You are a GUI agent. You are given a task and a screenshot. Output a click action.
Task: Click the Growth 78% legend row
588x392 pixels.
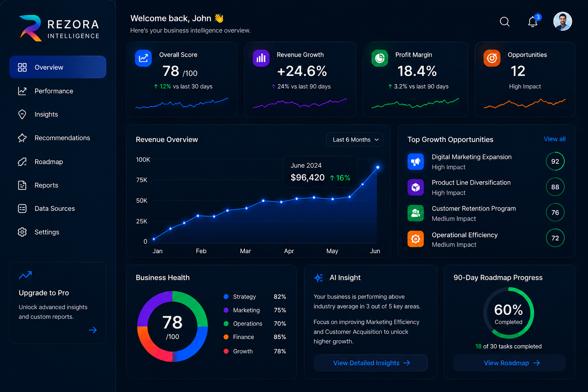(255, 351)
